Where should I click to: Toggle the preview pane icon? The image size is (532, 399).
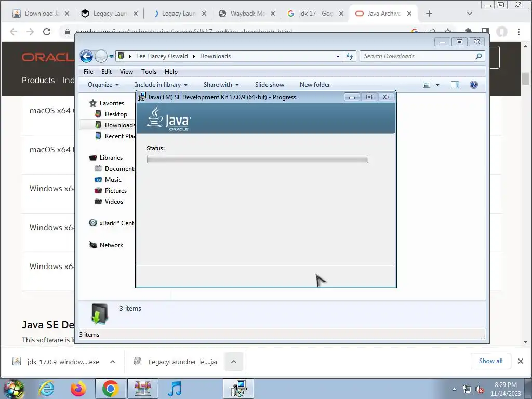(455, 85)
